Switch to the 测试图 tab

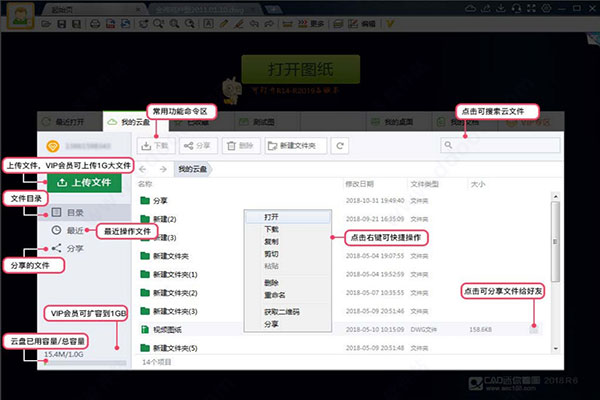(267, 122)
